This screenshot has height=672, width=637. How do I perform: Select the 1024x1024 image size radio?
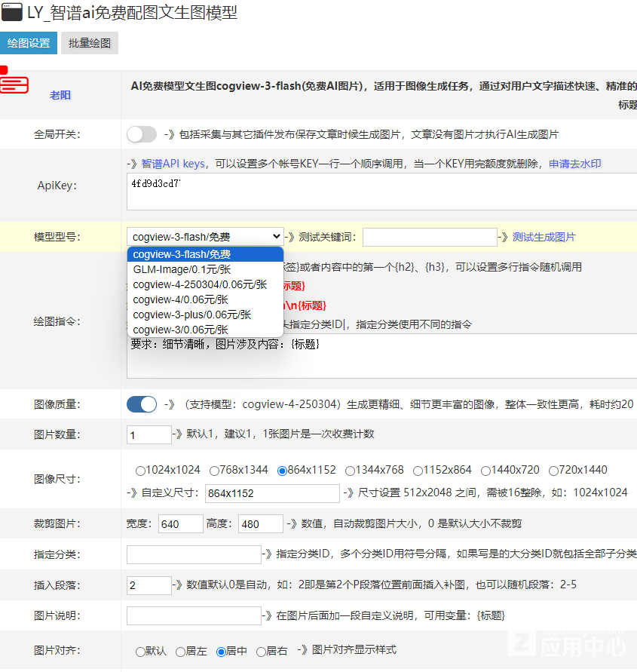point(140,471)
